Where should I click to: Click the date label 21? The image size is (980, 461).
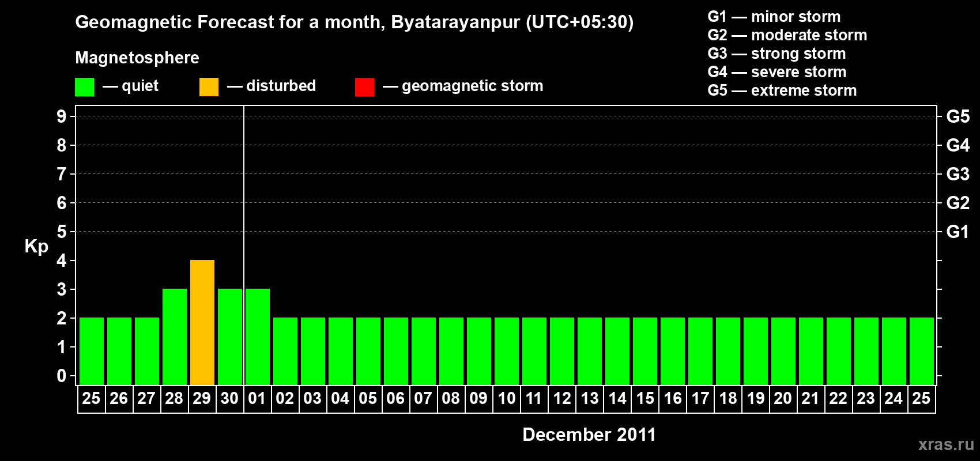click(x=811, y=399)
